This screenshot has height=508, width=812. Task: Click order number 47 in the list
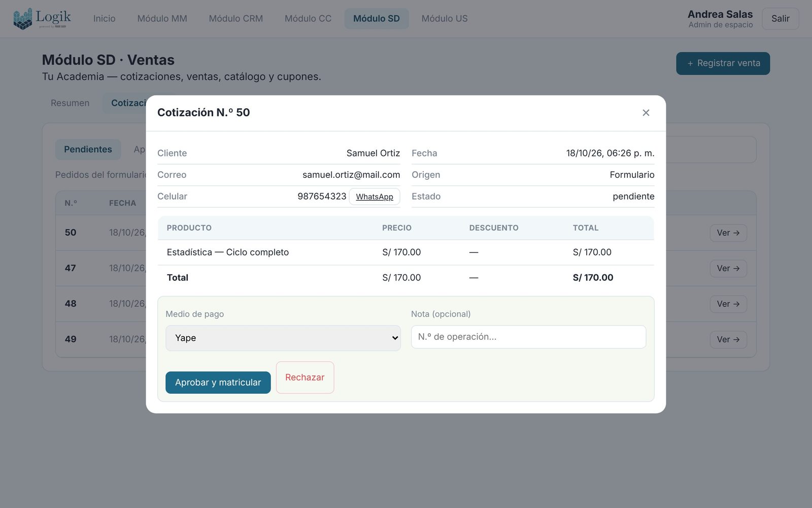pos(71,268)
